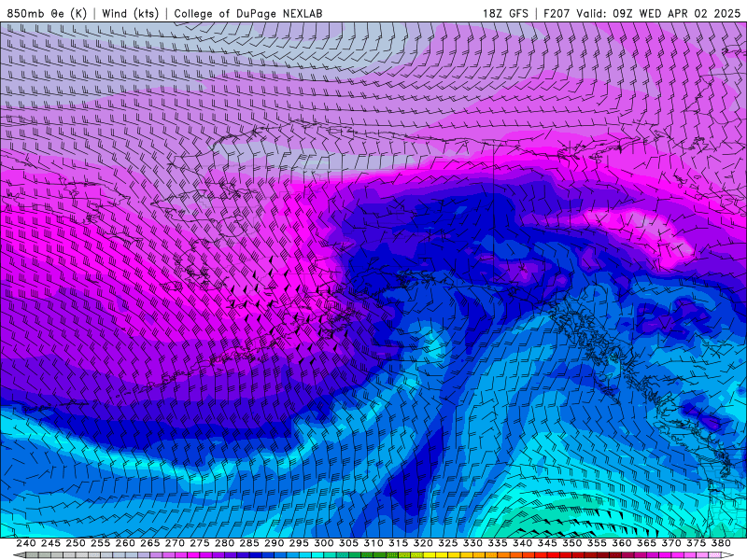747x560 pixels.
Task: Select the 350 value on the color scale
Action: 571,543
